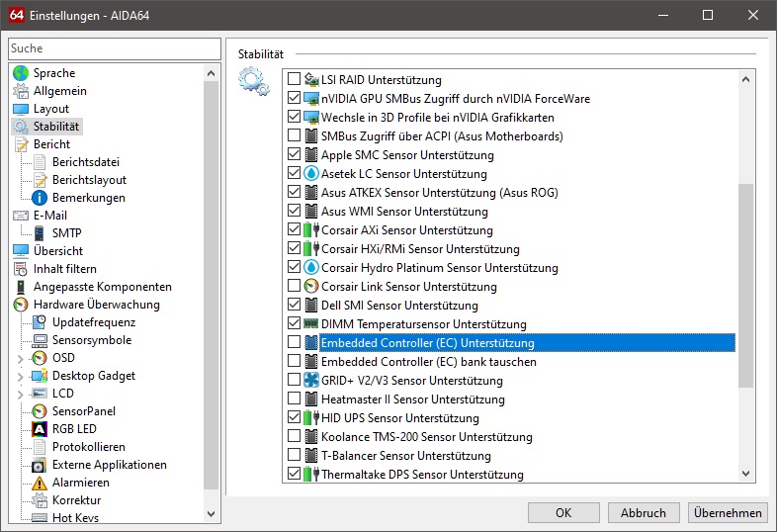Screen dimensions: 777x532
Task: Uncheck nVIDIA GPU SMBus Zugriff checkbox
Action: [x=294, y=98]
